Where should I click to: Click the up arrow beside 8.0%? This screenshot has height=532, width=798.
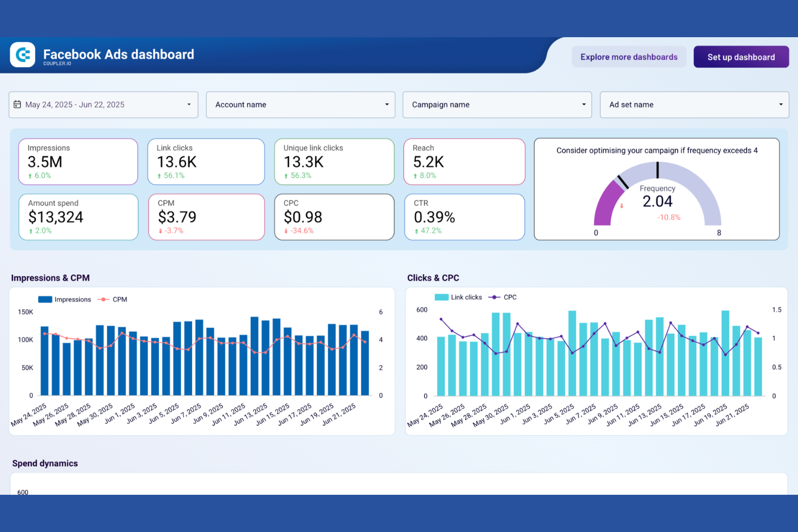point(415,176)
